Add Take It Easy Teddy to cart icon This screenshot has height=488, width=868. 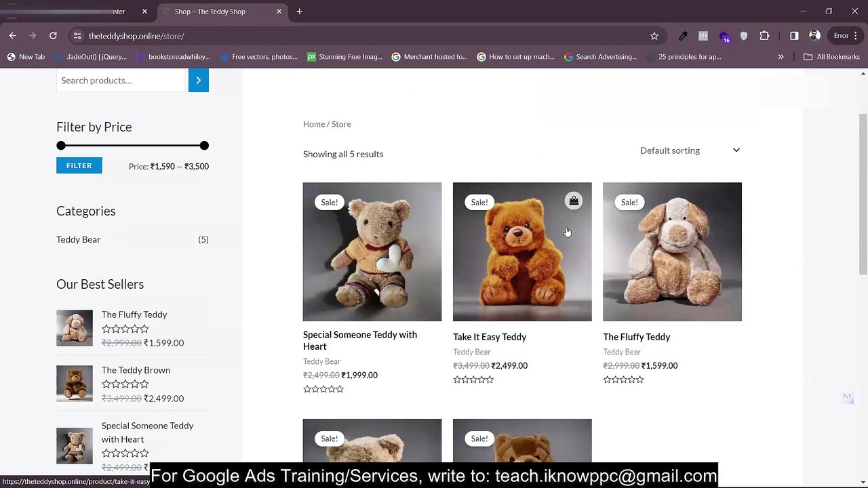click(574, 201)
